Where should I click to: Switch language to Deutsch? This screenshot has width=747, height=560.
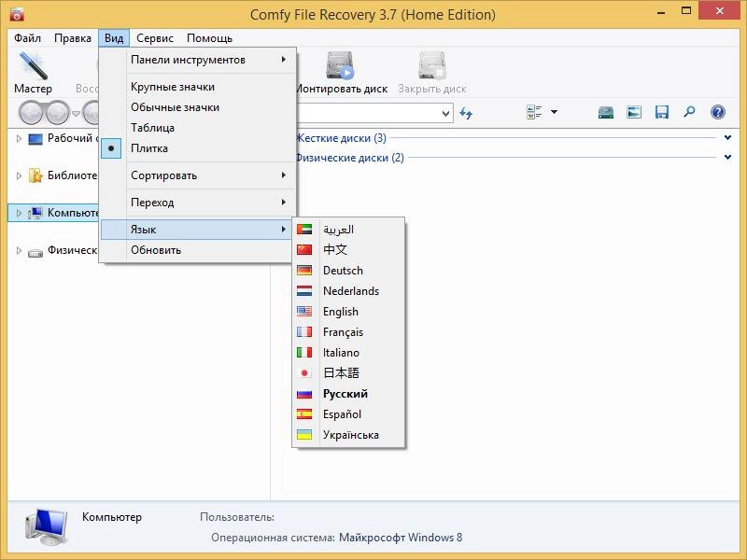click(x=348, y=271)
